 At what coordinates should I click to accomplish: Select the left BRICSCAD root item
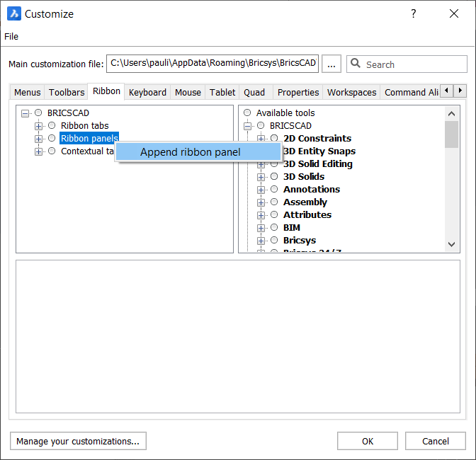(68, 113)
